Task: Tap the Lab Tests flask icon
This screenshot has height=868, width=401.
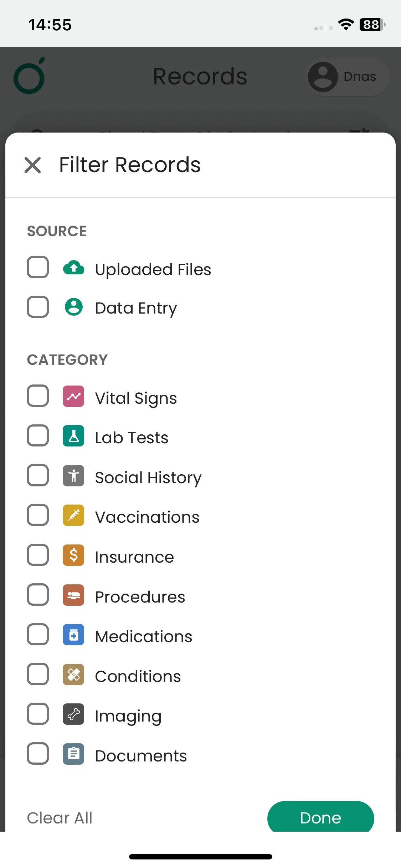Action: pos(73,436)
